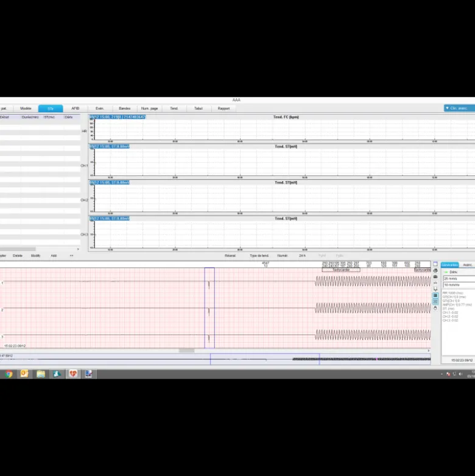Click the Delete button under the ST list

coord(18,255)
